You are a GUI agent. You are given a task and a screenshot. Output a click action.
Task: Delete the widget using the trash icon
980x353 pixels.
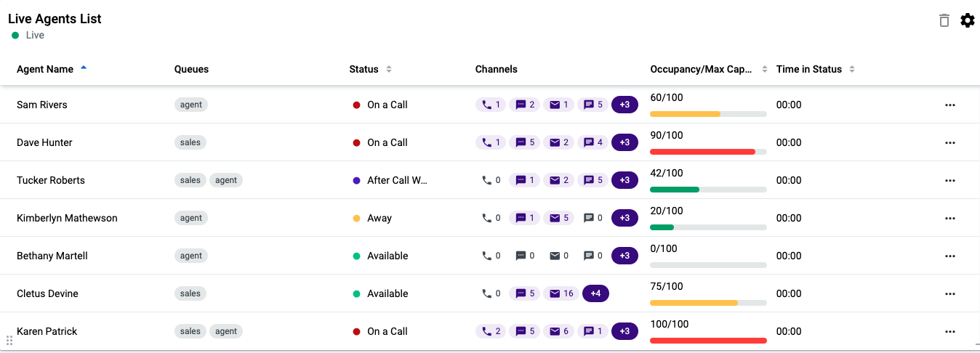pyautogui.click(x=944, y=20)
